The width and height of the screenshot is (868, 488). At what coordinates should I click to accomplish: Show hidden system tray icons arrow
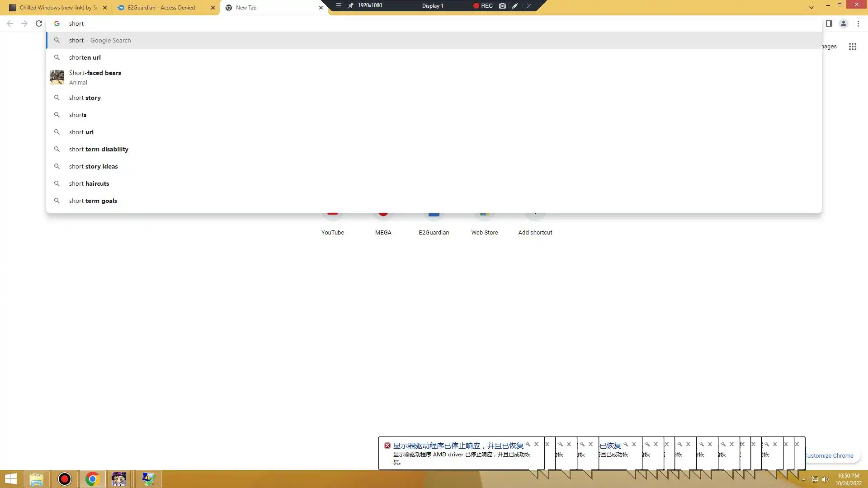click(x=803, y=479)
